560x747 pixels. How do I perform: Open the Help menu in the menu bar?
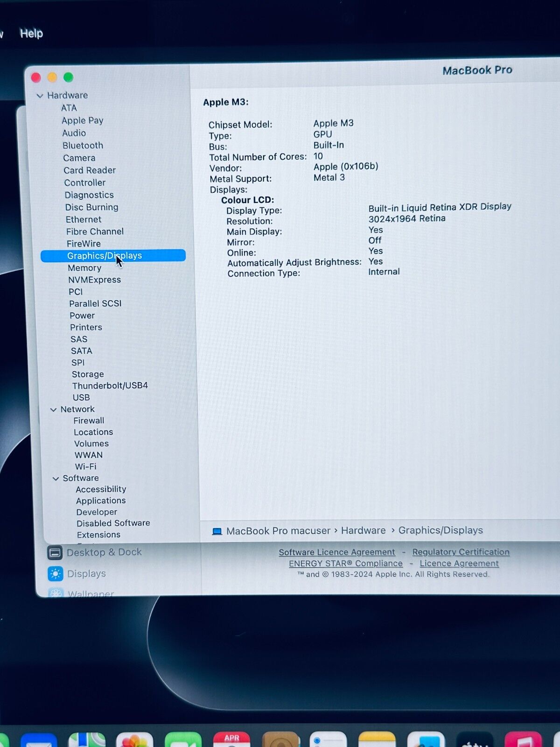coord(31,34)
